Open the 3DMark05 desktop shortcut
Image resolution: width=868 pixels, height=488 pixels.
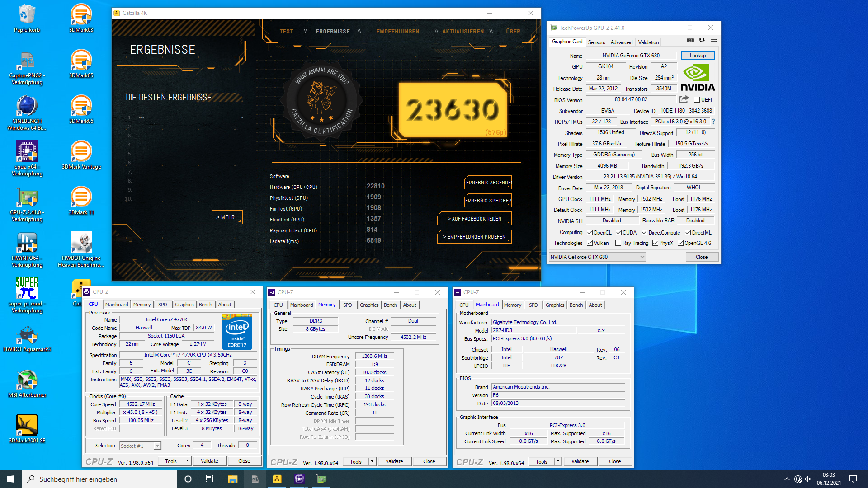click(x=81, y=64)
